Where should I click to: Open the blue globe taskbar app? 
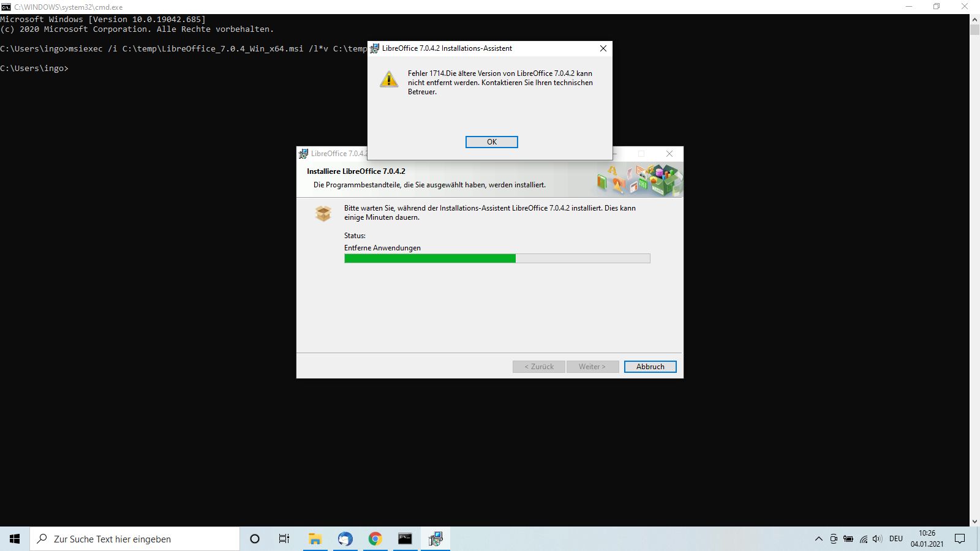tap(345, 539)
